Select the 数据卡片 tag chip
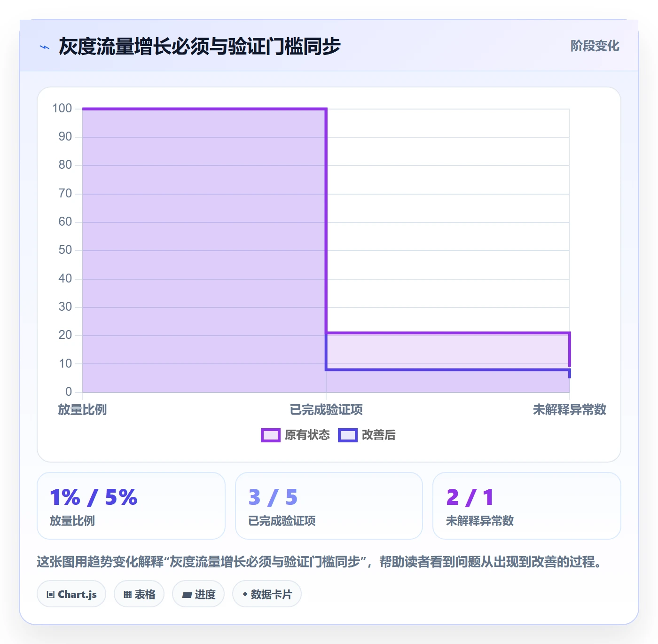 [267, 594]
